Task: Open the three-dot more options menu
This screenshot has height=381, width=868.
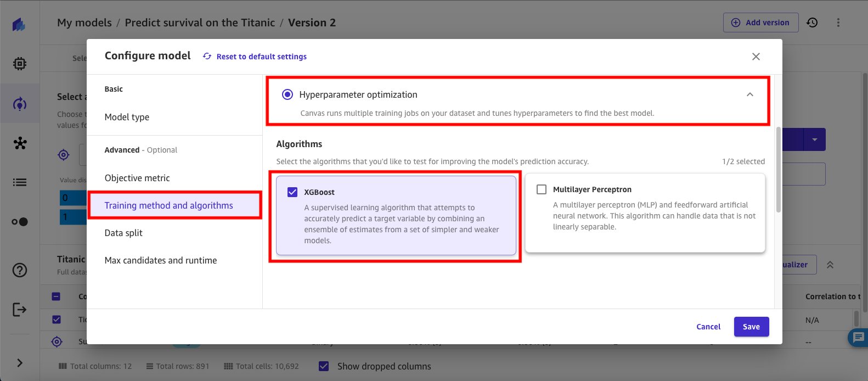Action: [838, 23]
